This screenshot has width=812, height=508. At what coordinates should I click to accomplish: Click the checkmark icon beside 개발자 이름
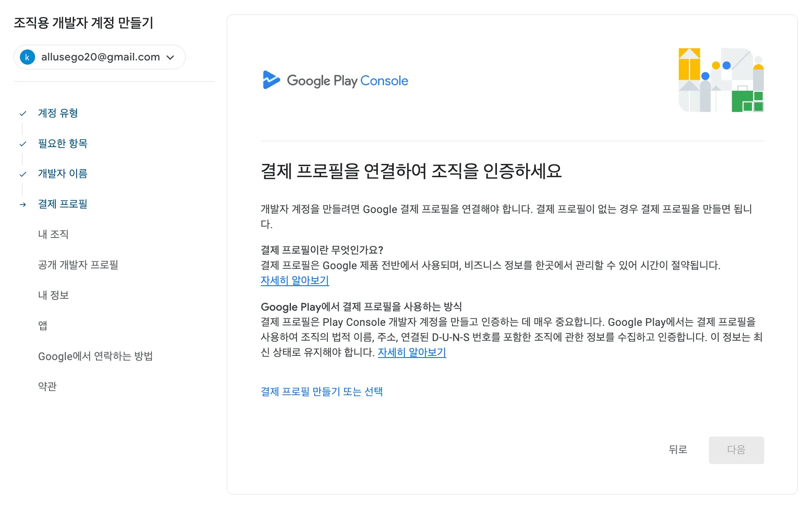23,174
